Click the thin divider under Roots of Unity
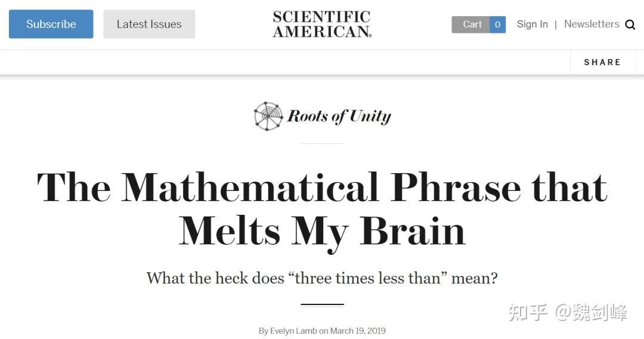The width and height of the screenshot is (644, 339). 322,143
